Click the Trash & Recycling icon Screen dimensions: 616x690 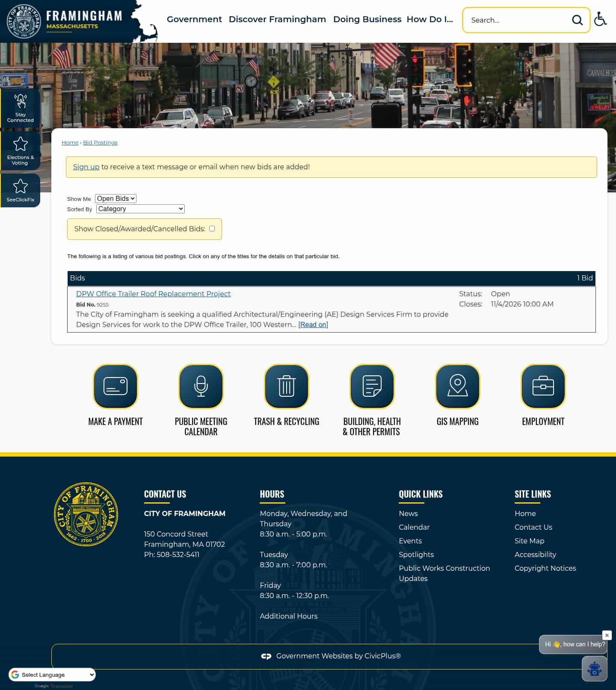[287, 386]
